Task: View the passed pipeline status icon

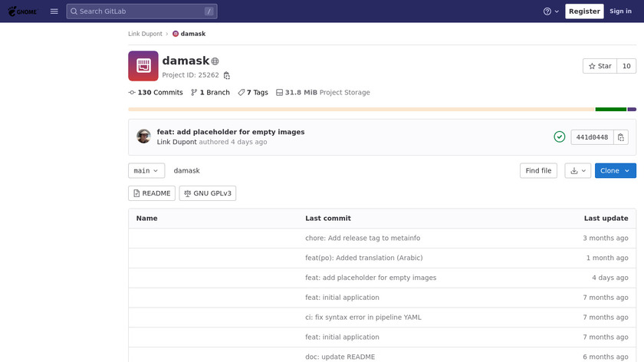Action: coord(560,137)
